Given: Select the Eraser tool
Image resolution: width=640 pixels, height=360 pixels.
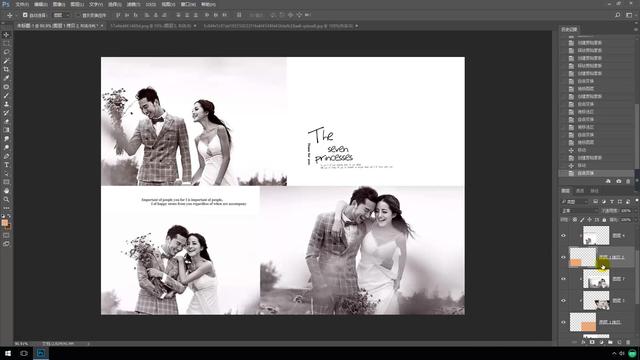Looking at the screenshot, I should (x=6, y=121).
